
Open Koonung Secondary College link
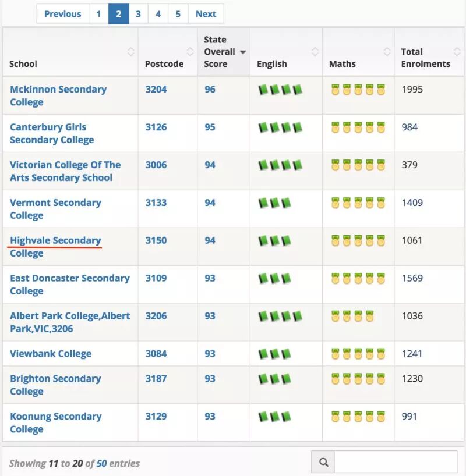55,422
